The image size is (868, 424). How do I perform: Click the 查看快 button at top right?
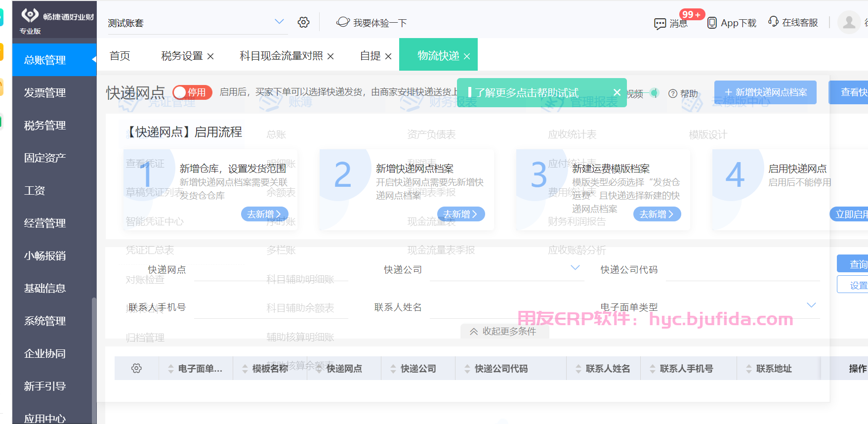(x=848, y=92)
